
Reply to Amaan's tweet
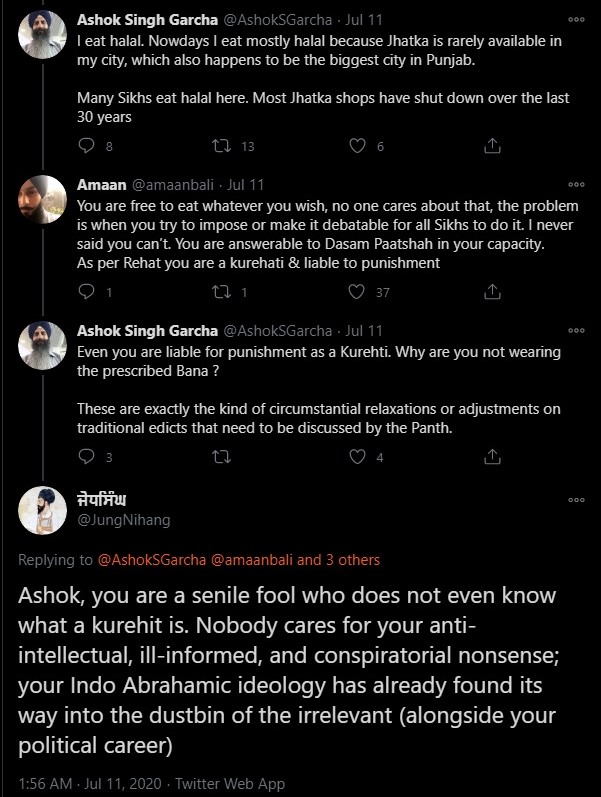tap(86, 292)
